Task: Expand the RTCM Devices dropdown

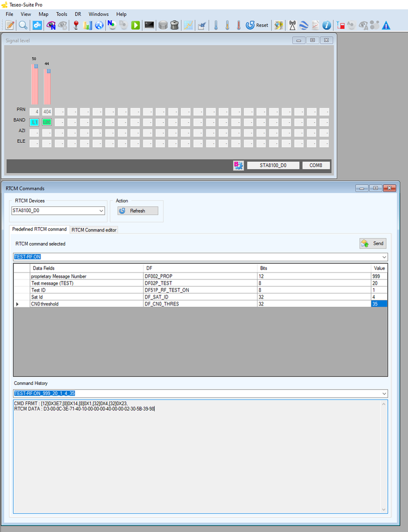Action: point(101,211)
